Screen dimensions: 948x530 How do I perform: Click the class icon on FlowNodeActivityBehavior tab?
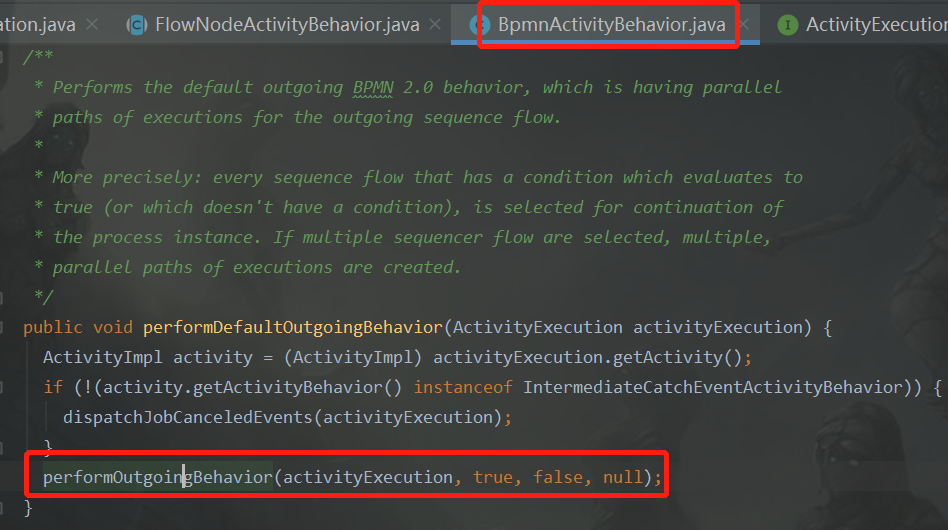click(137, 25)
